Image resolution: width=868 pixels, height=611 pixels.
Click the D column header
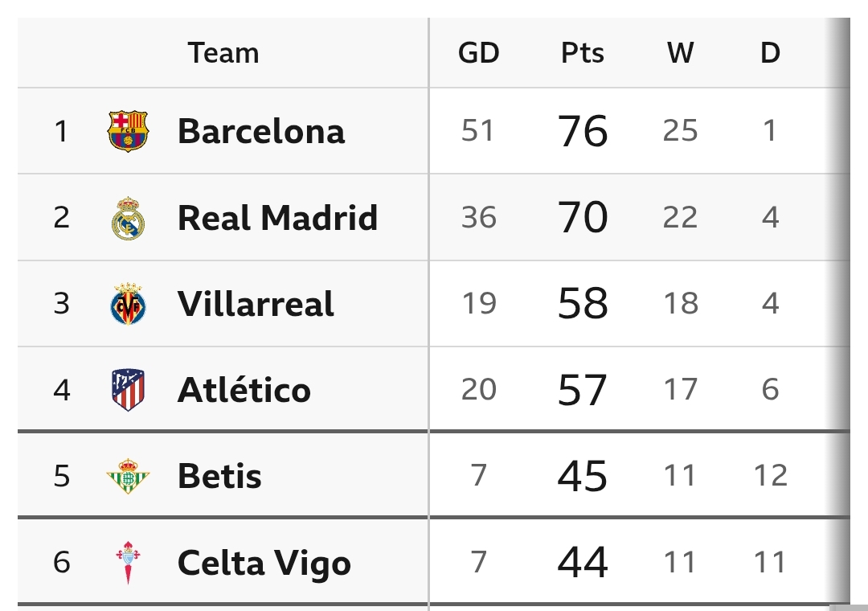(x=770, y=53)
